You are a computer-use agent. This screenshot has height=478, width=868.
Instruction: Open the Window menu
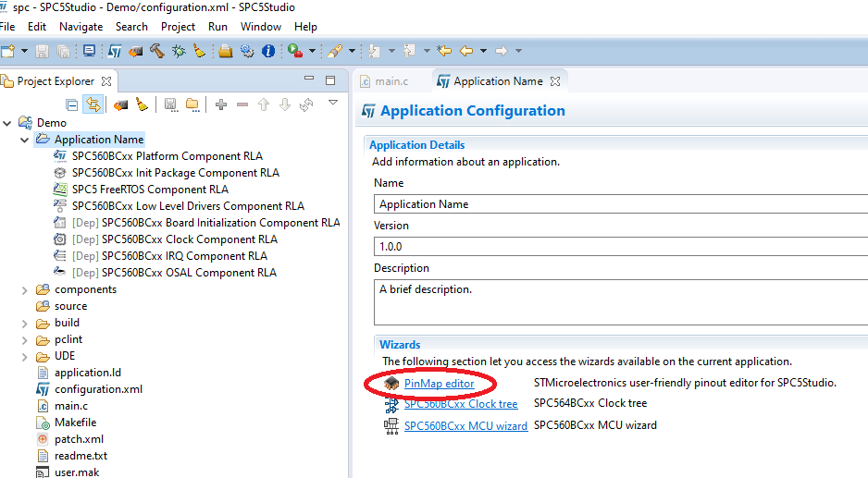click(261, 27)
